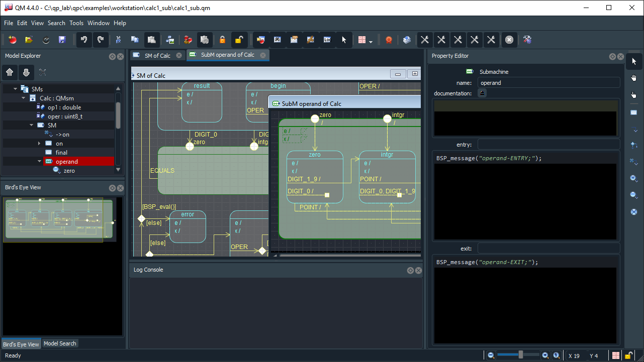The height and width of the screenshot is (362, 644).
Task: Select the state shape tool in the right palette
Action: point(633,113)
